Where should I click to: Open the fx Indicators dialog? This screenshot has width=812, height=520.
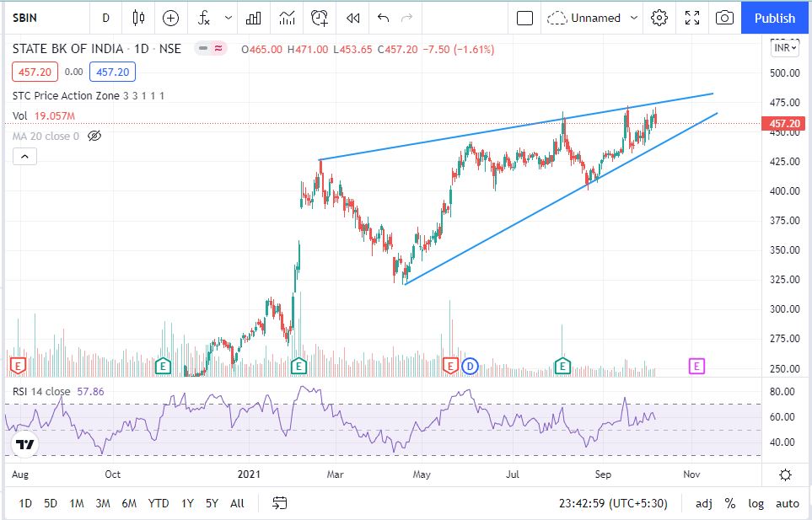coord(203,18)
